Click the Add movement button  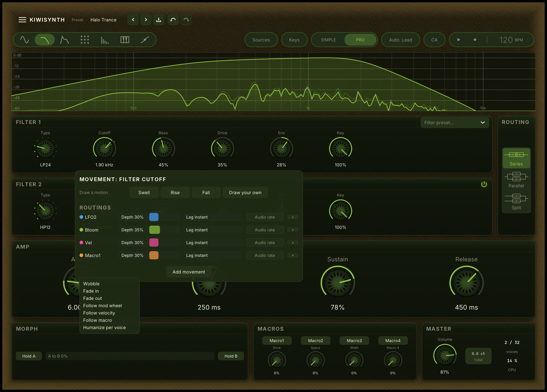coord(189,272)
